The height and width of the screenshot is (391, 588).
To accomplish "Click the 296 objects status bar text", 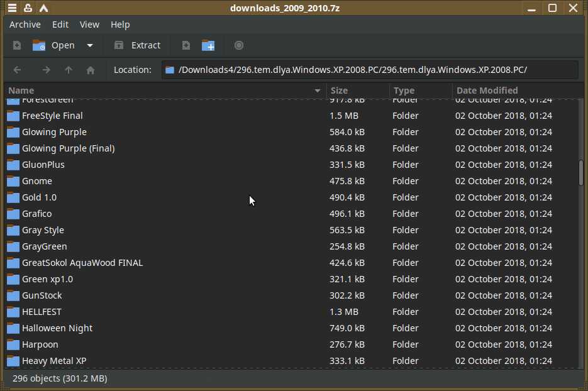I will tap(60, 378).
